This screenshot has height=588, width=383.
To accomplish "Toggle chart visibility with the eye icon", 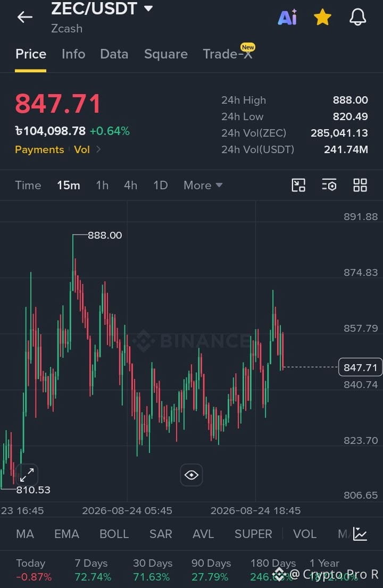I will click(x=191, y=475).
